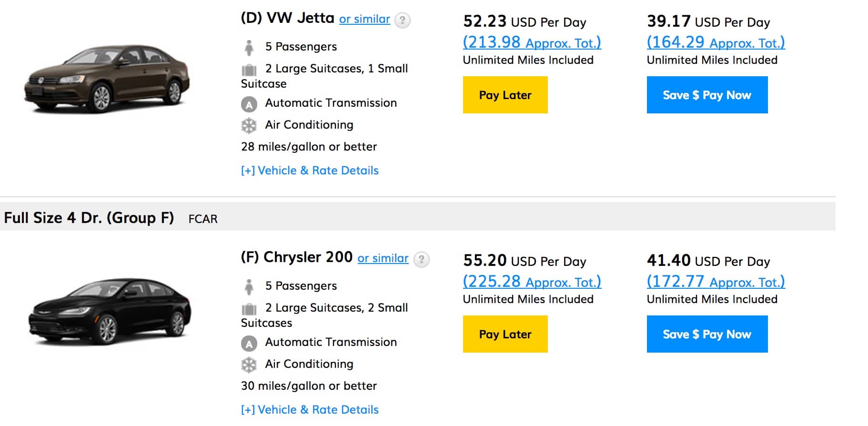Select the Full Size 4 Dr. Group F header
Viewport: 868px width, 426px height.
[89, 218]
